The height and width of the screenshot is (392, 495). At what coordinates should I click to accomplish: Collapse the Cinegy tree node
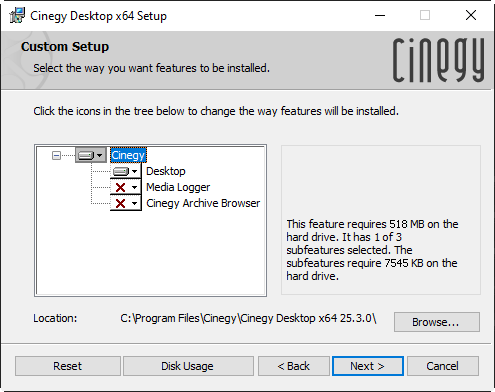56,155
